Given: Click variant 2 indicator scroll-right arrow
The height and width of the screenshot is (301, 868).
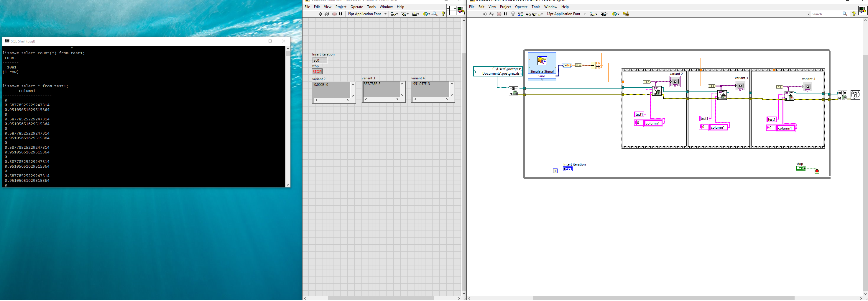Looking at the screenshot, I should coord(348,100).
